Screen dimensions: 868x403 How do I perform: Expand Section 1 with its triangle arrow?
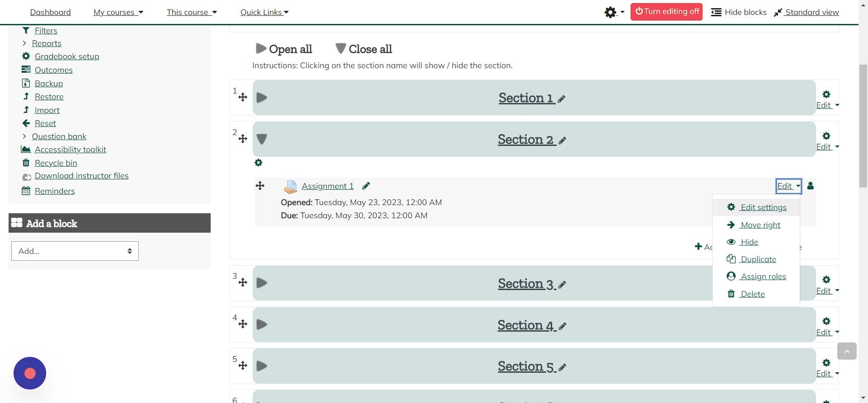pos(262,98)
